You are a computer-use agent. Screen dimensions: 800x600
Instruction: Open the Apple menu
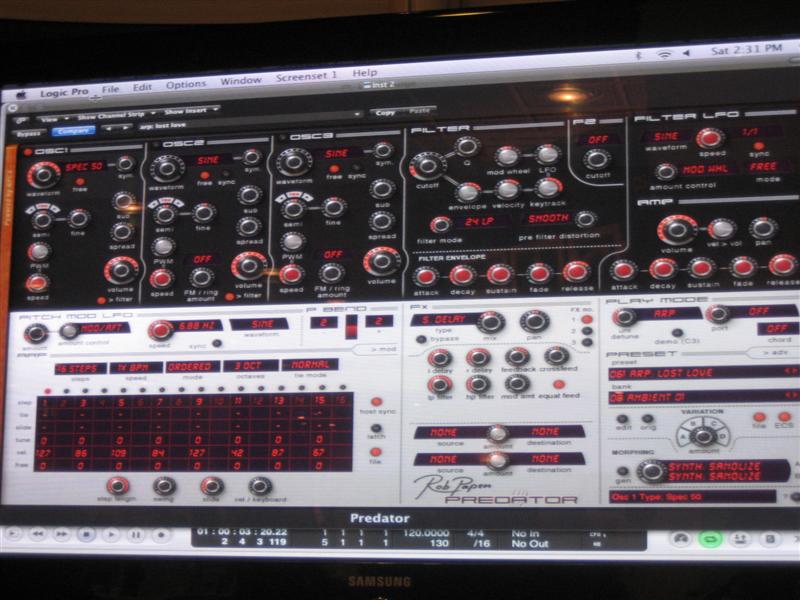pyautogui.click(x=21, y=95)
